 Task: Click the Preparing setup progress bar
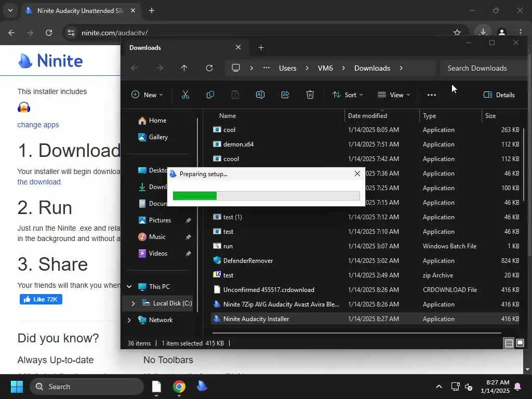267,196
